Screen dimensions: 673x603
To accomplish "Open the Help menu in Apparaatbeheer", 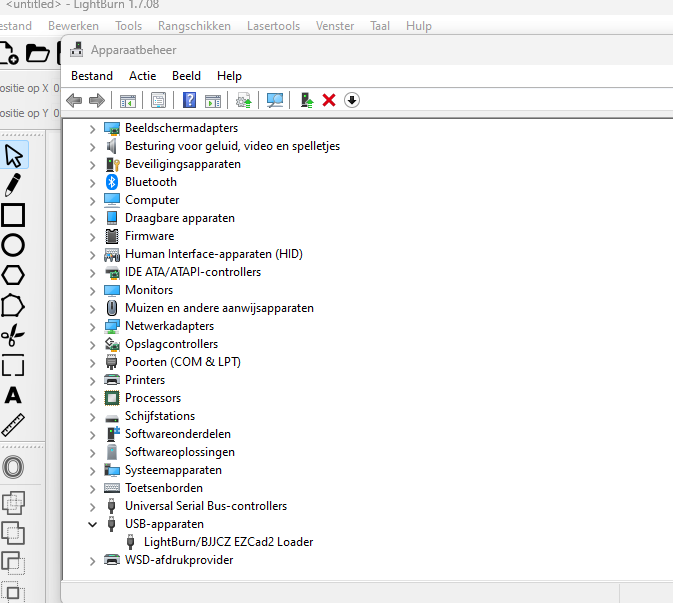I will click(229, 76).
